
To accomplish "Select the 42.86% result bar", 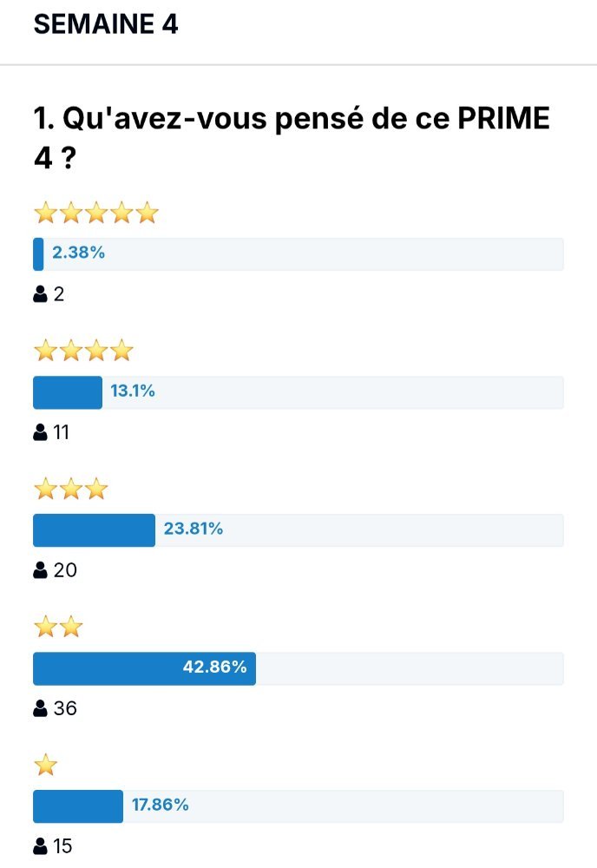I will coord(298,668).
